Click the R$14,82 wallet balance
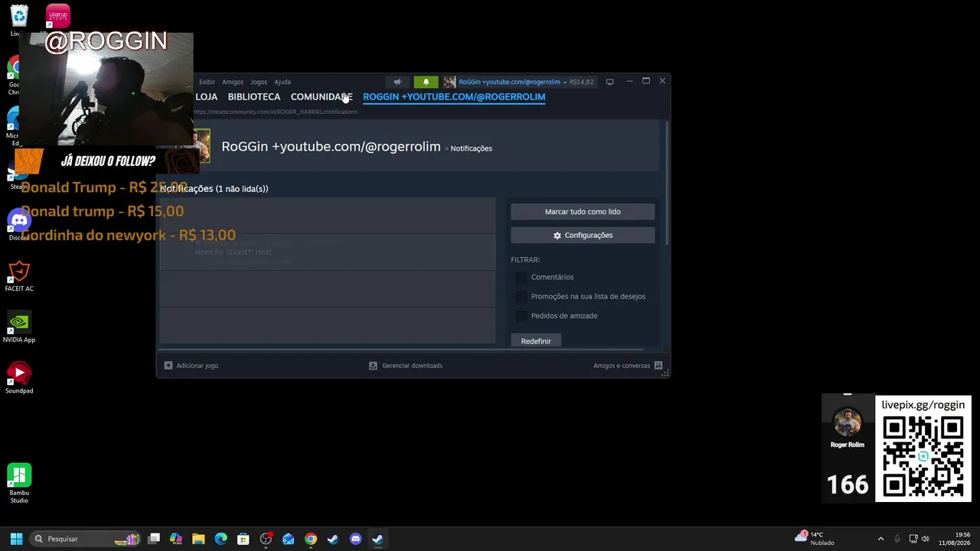The image size is (980, 551). [x=581, y=82]
